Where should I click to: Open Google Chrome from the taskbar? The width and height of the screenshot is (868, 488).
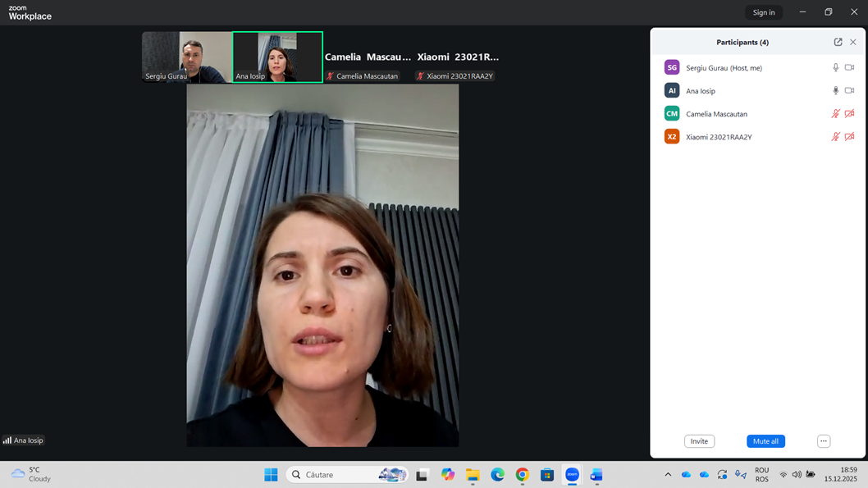522,475
